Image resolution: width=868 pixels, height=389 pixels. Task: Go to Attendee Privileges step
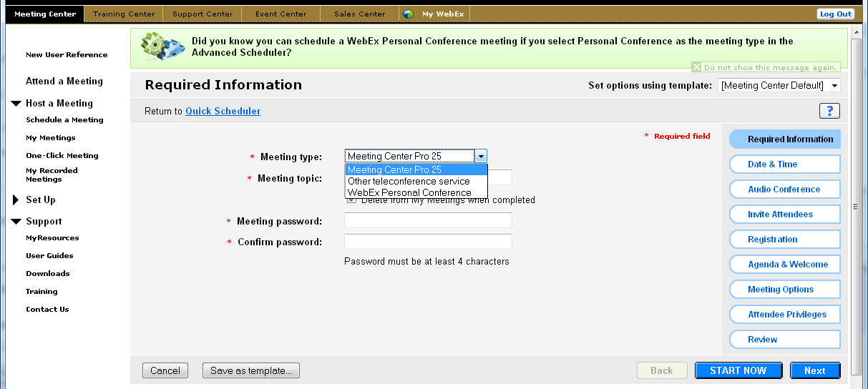(784, 315)
